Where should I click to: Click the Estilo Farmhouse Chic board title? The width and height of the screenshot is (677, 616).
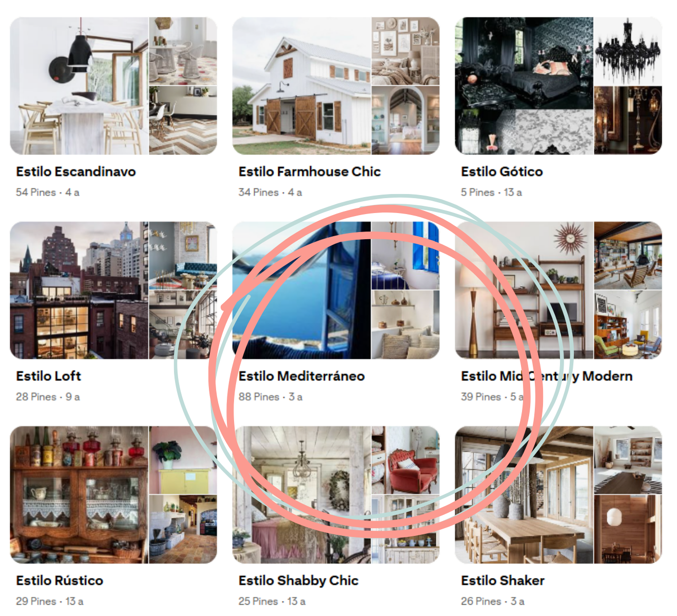click(x=310, y=171)
